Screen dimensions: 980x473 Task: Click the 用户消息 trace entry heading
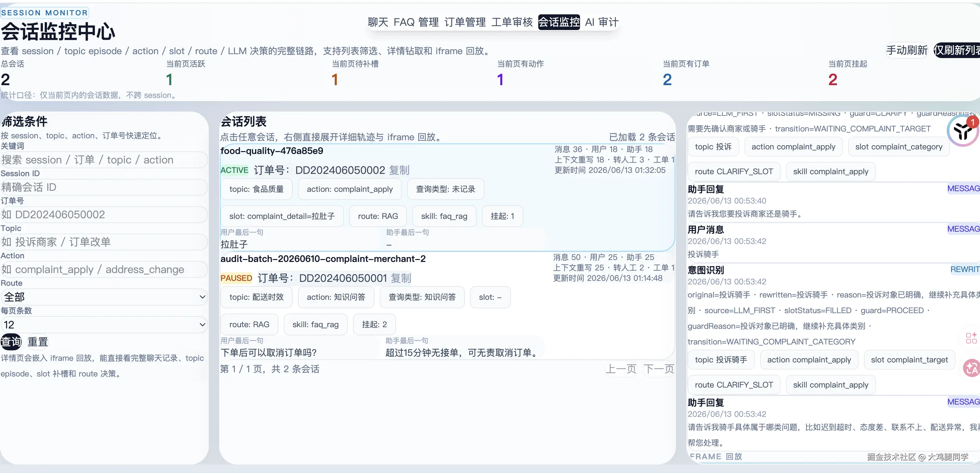point(706,229)
